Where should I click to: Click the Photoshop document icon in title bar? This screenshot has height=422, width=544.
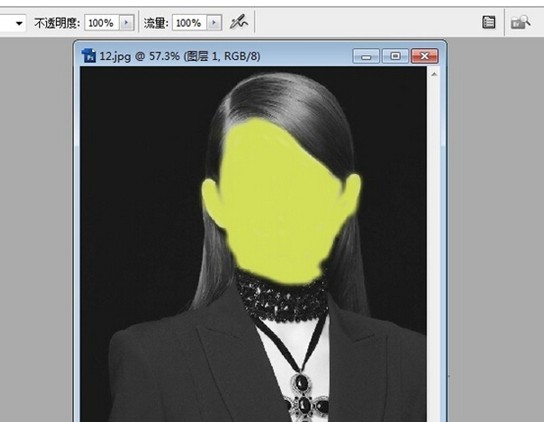point(88,56)
